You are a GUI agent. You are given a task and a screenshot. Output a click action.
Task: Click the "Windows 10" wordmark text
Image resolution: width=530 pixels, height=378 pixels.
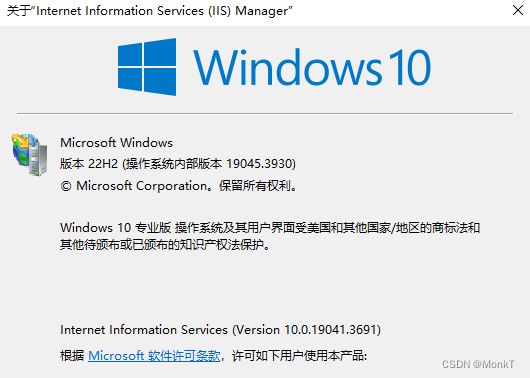(x=312, y=67)
